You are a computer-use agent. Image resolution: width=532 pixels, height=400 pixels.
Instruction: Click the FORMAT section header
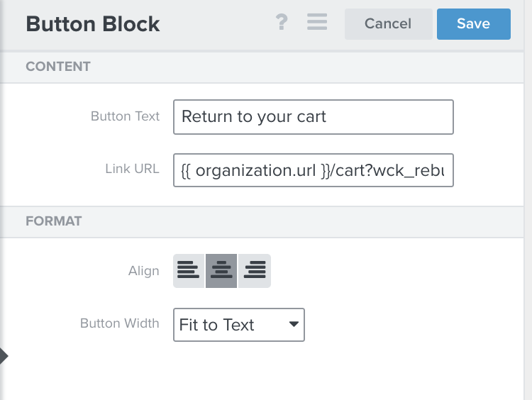pyautogui.click(x=54, y=221)
